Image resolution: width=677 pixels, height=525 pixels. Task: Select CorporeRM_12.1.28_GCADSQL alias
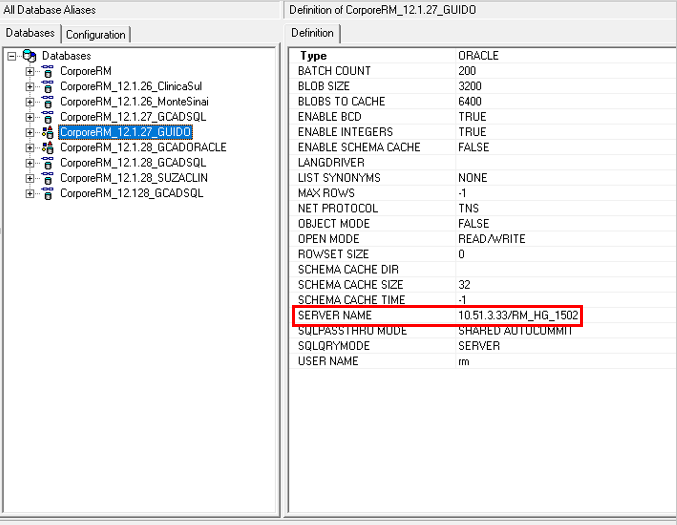pos(133,163)
